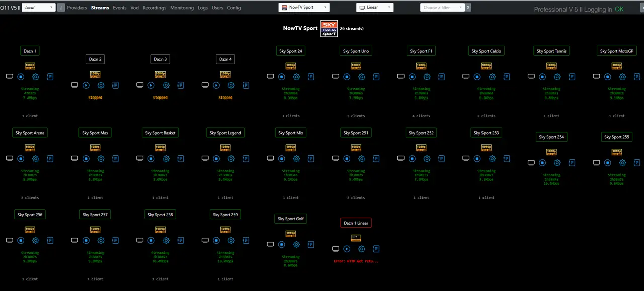The height and width of the screenshot is (291, 644).
Task: Click the Sky Sport 252 name button
Action: pyautogui.click(x=421, y=133)
